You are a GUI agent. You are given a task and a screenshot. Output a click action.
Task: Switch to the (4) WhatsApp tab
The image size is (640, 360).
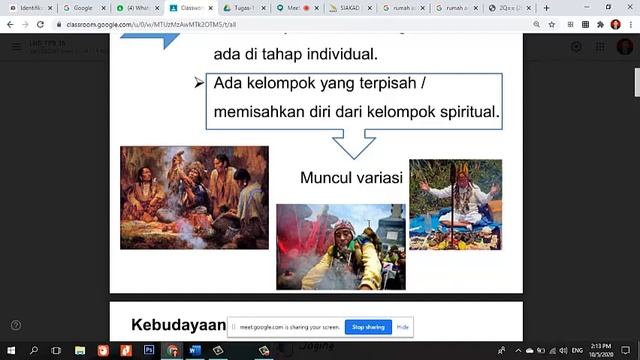point(137,8)
